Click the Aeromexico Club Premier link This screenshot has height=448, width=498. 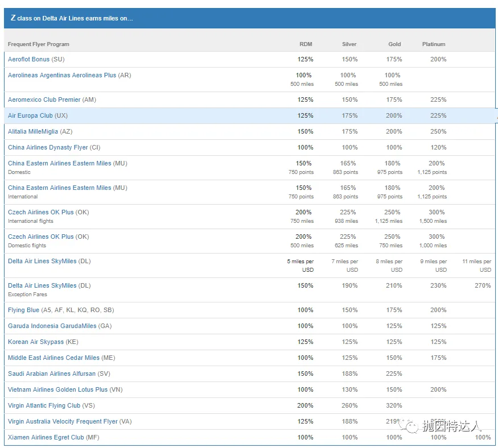click(44, 99)
